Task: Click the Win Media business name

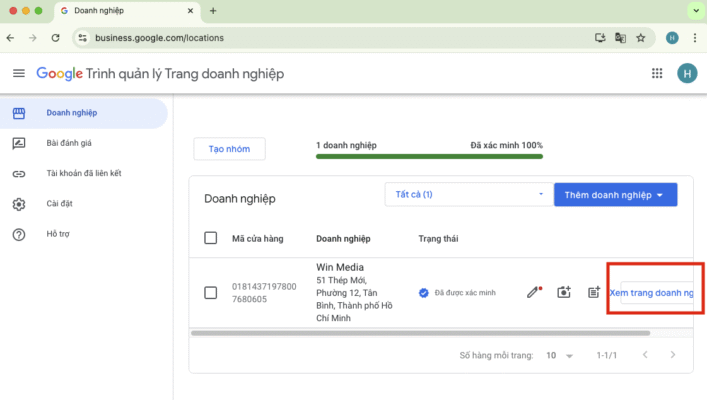Action: [340, 267]
